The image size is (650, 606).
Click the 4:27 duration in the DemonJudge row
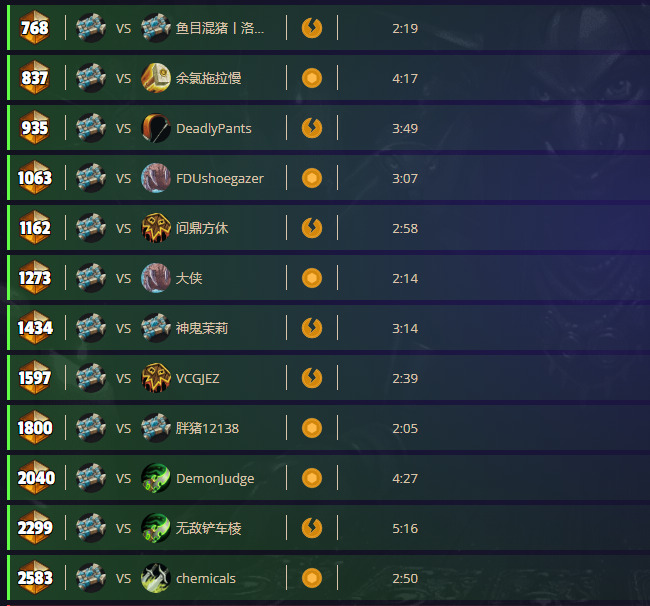click(405, 478)
